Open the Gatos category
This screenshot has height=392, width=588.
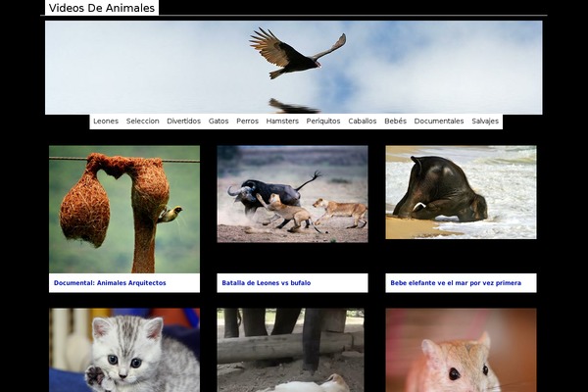(219, 122)
